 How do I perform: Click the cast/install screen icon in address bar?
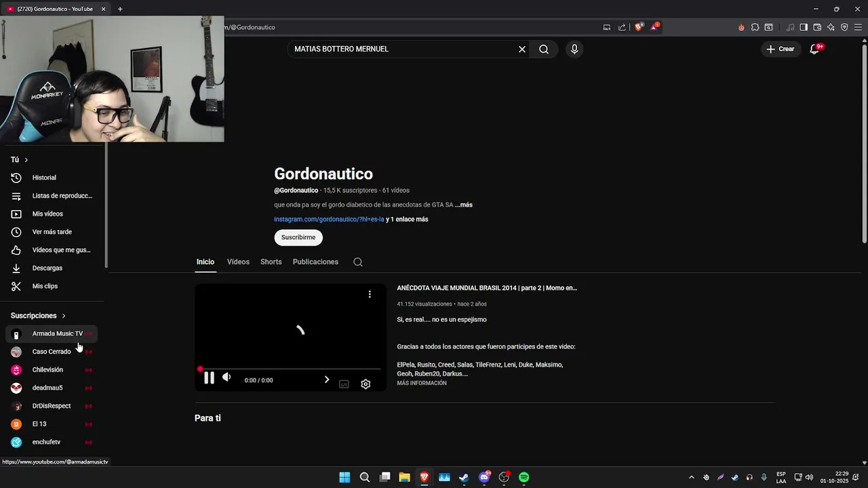(607, 27)
